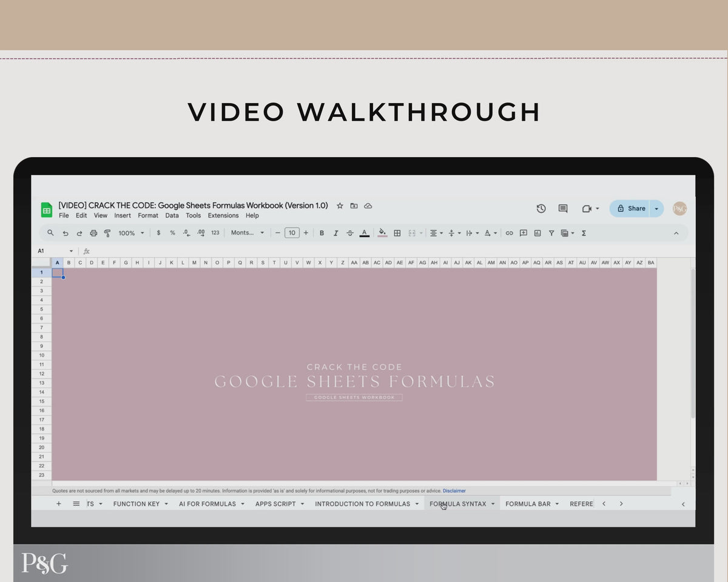The image size is (728, 582).
Task: Click the Share button
Action: click(630, 209)
